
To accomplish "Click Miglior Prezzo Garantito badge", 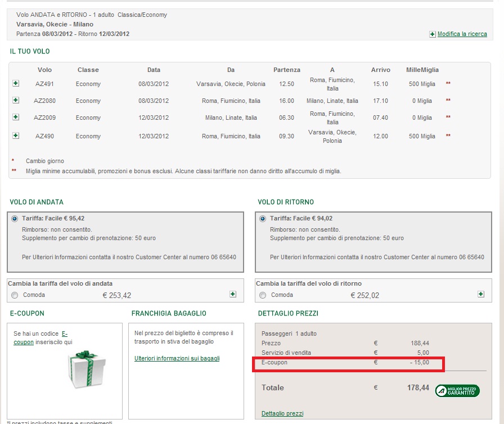I will [x=457, y=391].
